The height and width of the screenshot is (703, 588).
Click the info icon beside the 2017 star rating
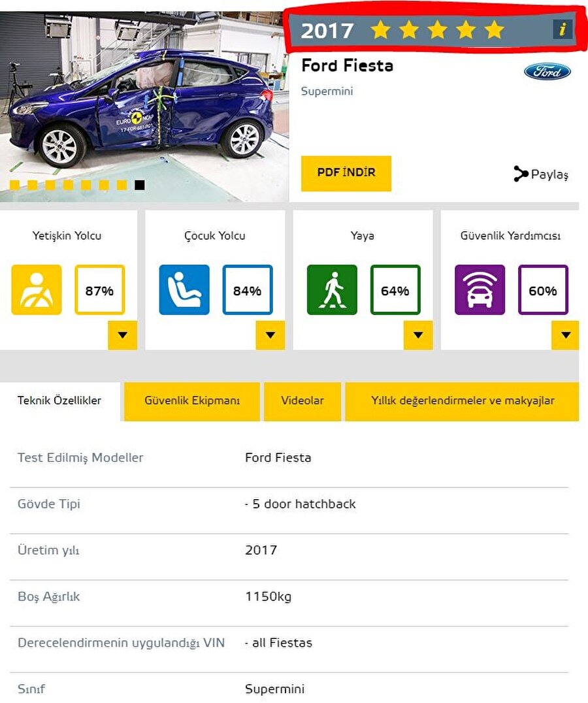coord(563,29)
